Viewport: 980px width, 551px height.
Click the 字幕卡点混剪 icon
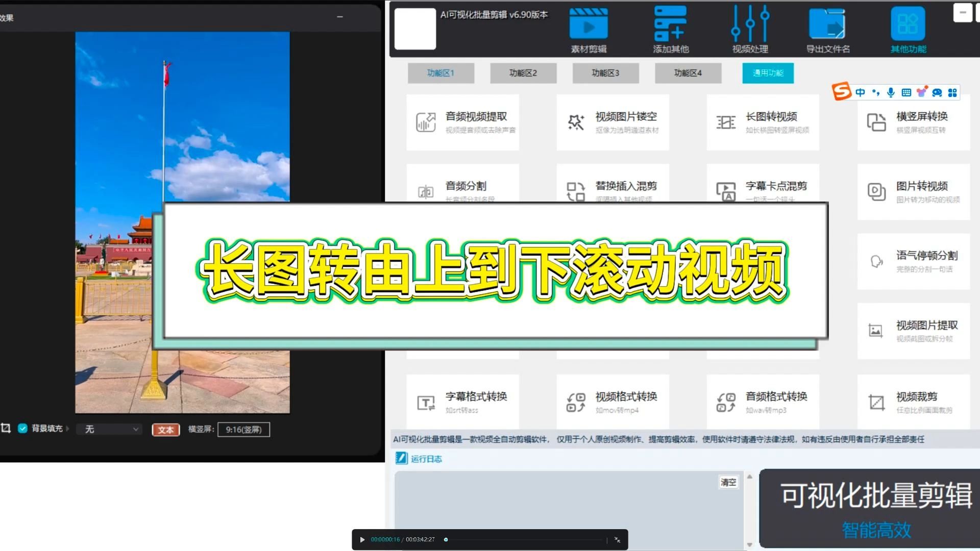click(726, 192)
